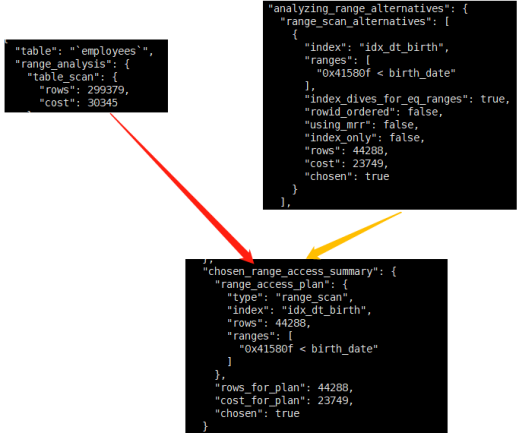Click the red arrow pointing to summary
The image size is (519, 433).
point(182,187)
